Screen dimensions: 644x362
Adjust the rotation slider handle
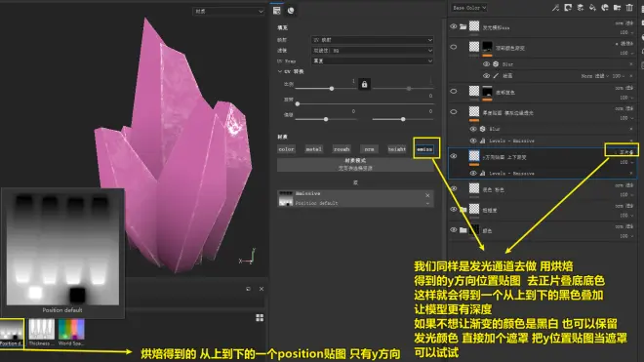(298, 104)
